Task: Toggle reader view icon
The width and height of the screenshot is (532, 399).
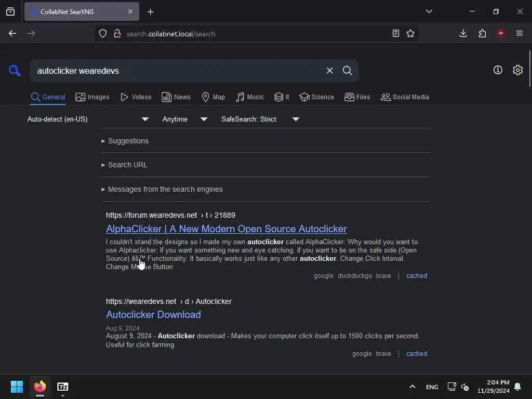Action: coord(395,33)
